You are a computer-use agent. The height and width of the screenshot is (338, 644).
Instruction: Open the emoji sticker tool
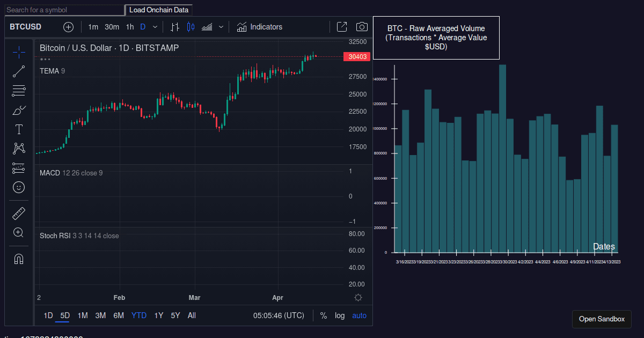point(19,187)
